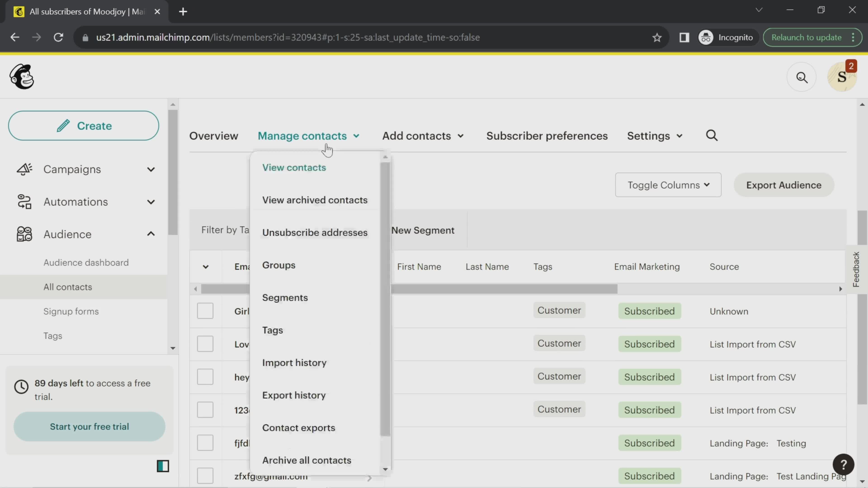The height and width of the screenshot is (488, 868).
Task: Close the Manage contacts dropdown
Action: (x=308, y=136)
